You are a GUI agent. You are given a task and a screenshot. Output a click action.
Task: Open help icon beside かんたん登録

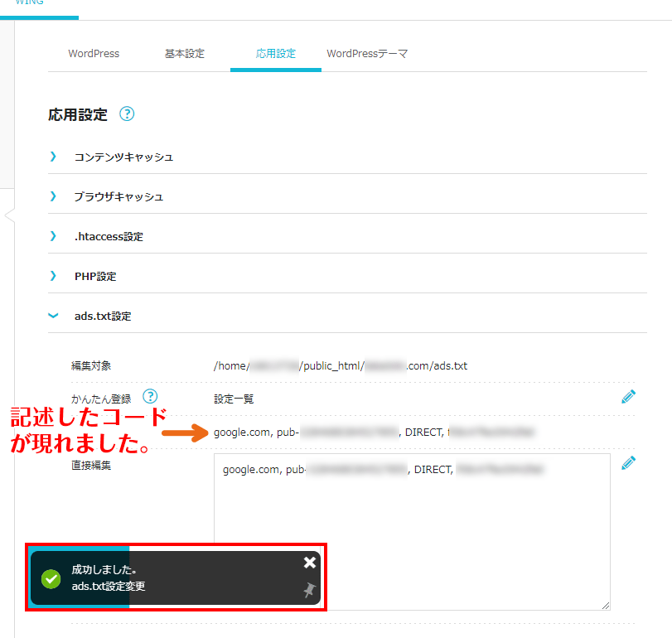coord(150,396)
